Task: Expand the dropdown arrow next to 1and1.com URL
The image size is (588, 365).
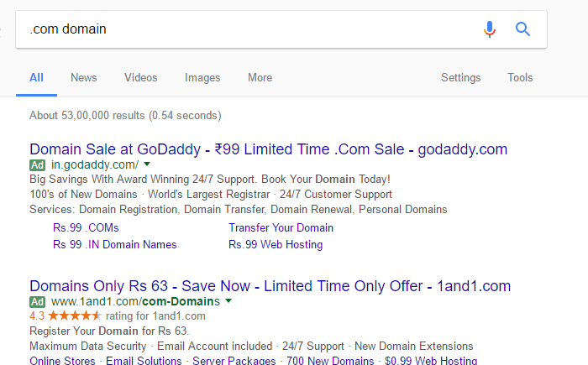Action: [x=228, y=300]
